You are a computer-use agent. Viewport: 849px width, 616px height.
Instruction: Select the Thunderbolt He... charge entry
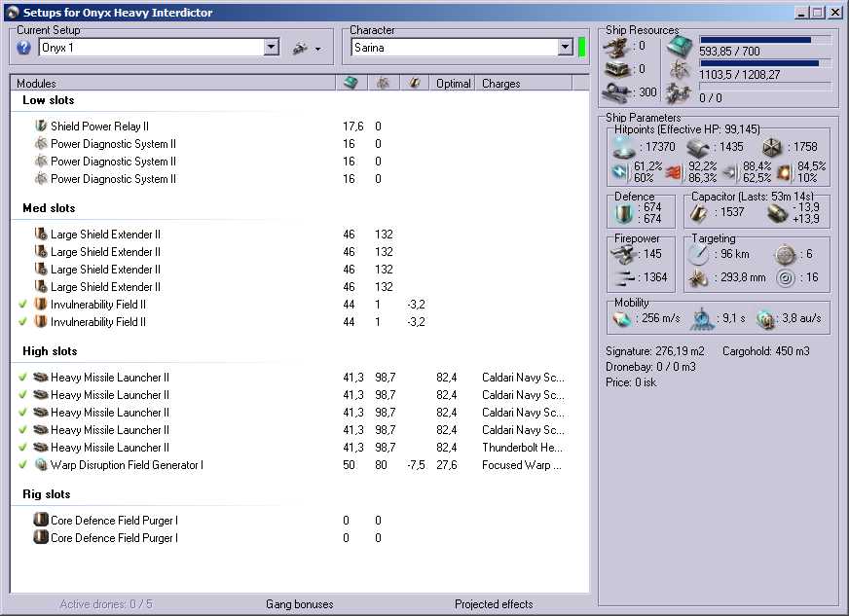coord(522,448)
